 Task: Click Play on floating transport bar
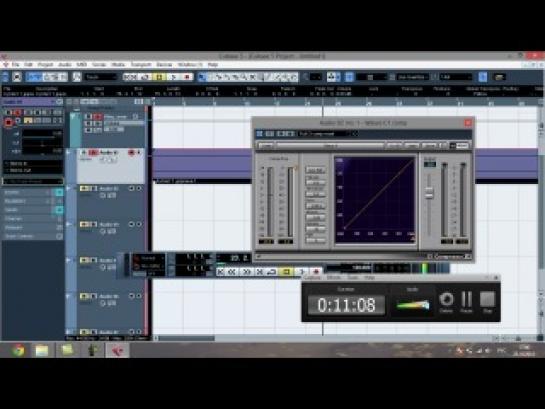coord(302,272)
